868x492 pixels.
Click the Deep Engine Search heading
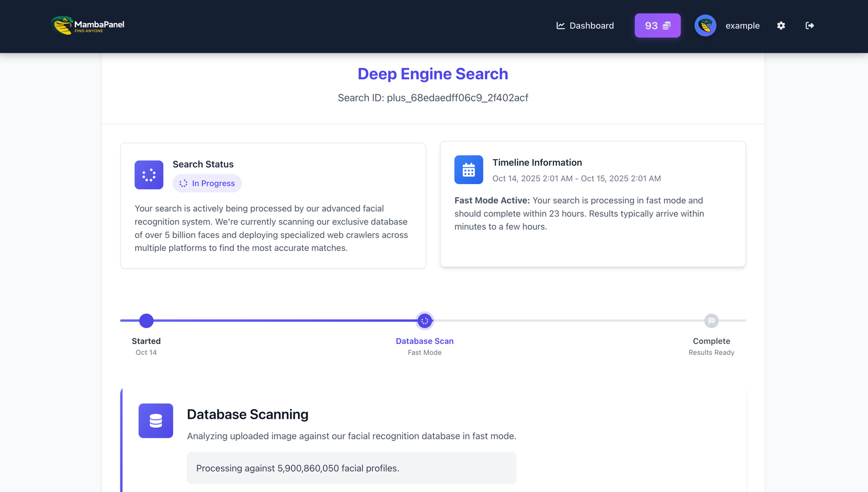click(x=432, y=74)
